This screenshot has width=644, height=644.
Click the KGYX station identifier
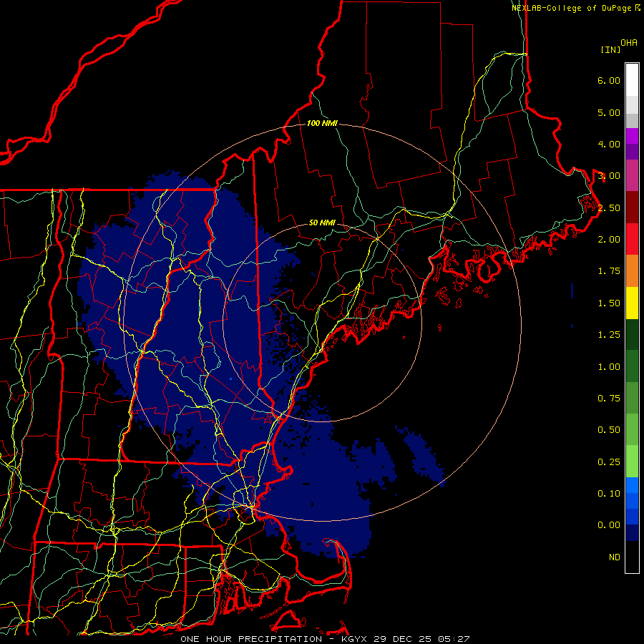355,639
